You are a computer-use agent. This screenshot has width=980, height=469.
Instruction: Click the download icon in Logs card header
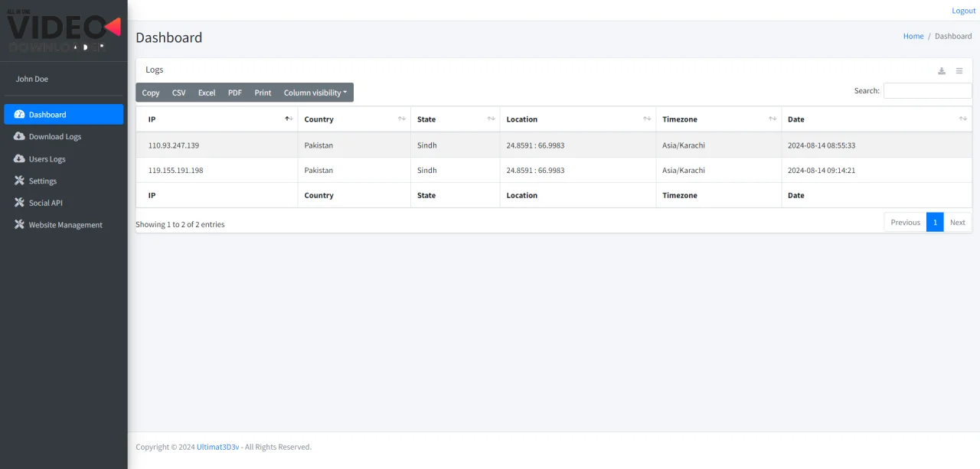tap(942, 71)
